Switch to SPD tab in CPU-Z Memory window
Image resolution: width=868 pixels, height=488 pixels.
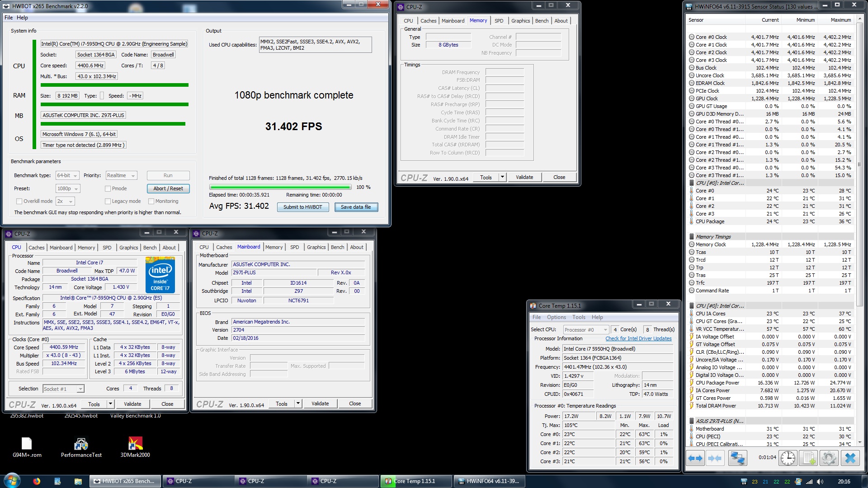pyautogui.click(x=499, y=21)
